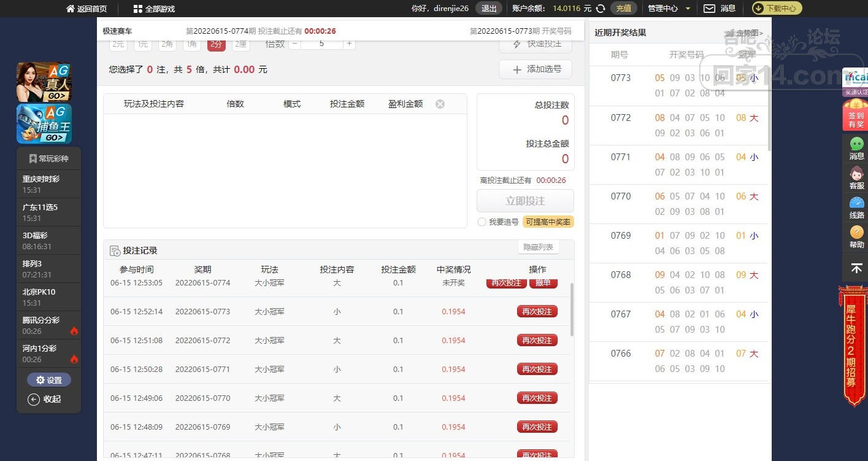Increase the multiplier with the plus button
The image size is (868, 461).
tap(349, 44)
